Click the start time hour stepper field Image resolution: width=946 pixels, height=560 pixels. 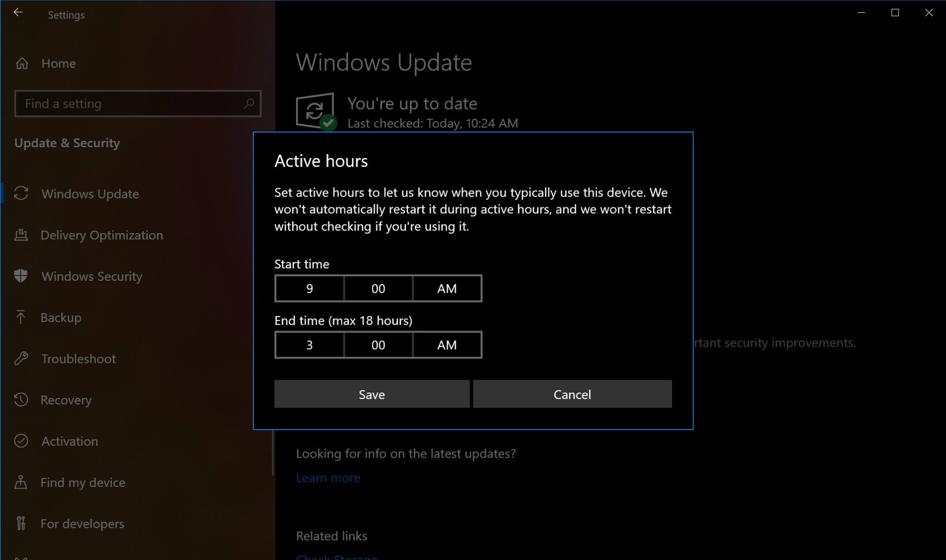point(308,288)
